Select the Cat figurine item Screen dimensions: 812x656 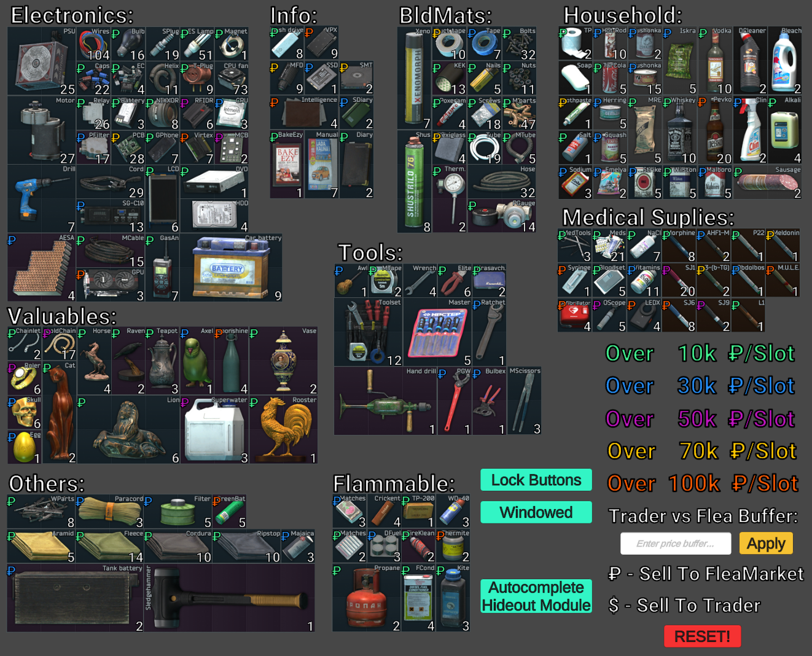(60, 413)
